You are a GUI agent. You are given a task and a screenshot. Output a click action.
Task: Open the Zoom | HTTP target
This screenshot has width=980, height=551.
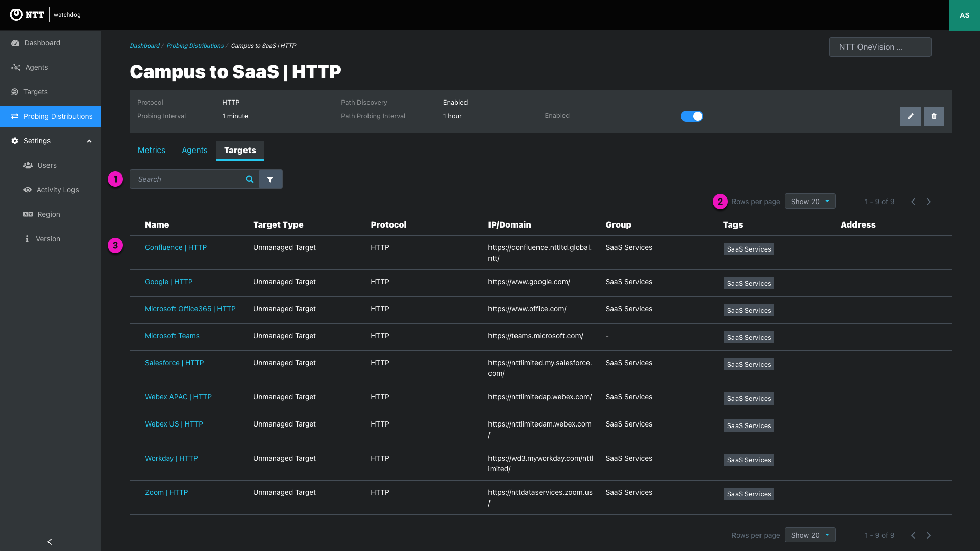pyautogui.click(x=166, y=492)
